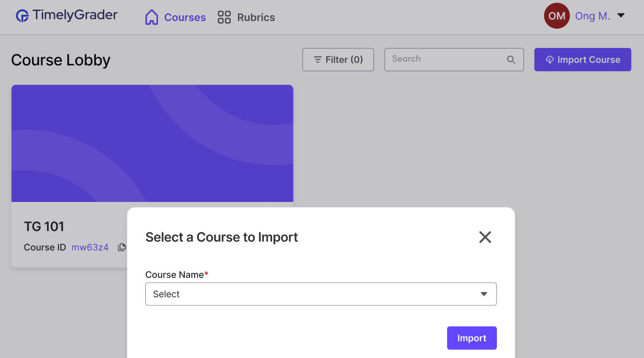Open the mw63z4 Course ID link
The width and height of the screenshot is (644, 358).
tap(90, 247)
